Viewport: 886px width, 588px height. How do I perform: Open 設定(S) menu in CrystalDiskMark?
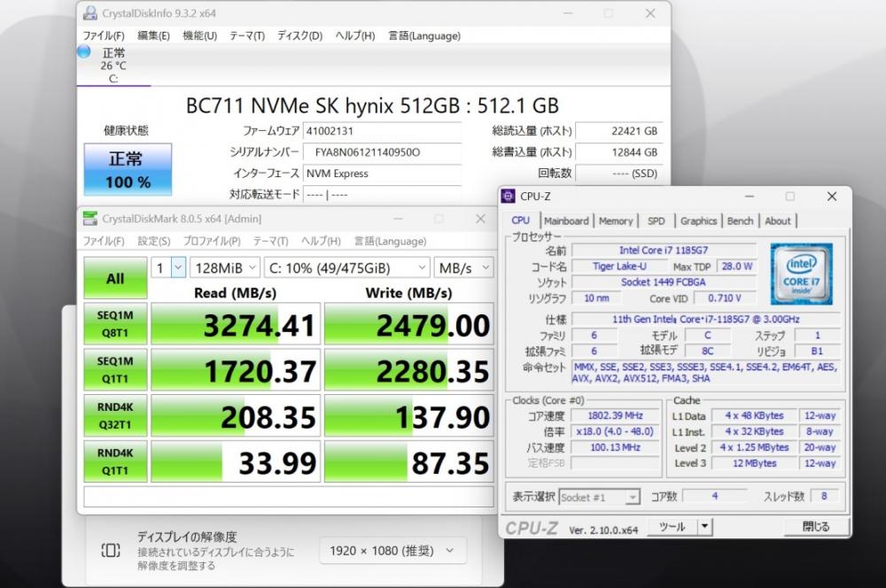point(153,241)
